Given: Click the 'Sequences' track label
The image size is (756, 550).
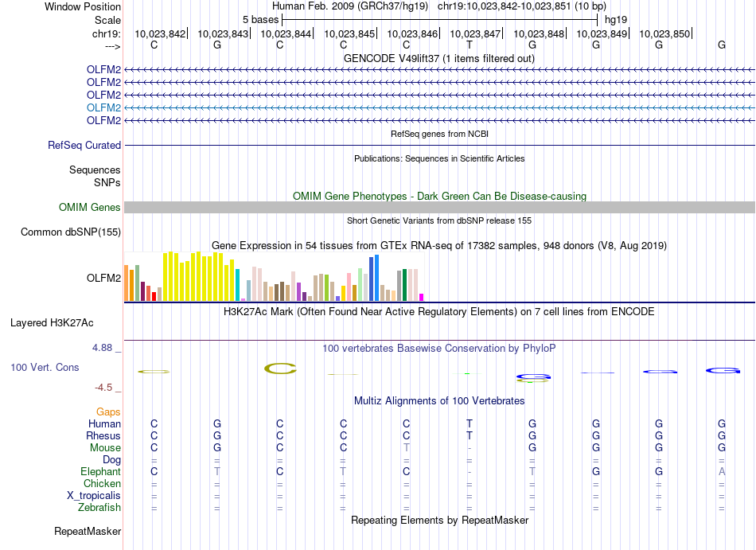Looking at the screenshot, I should 95,170.
